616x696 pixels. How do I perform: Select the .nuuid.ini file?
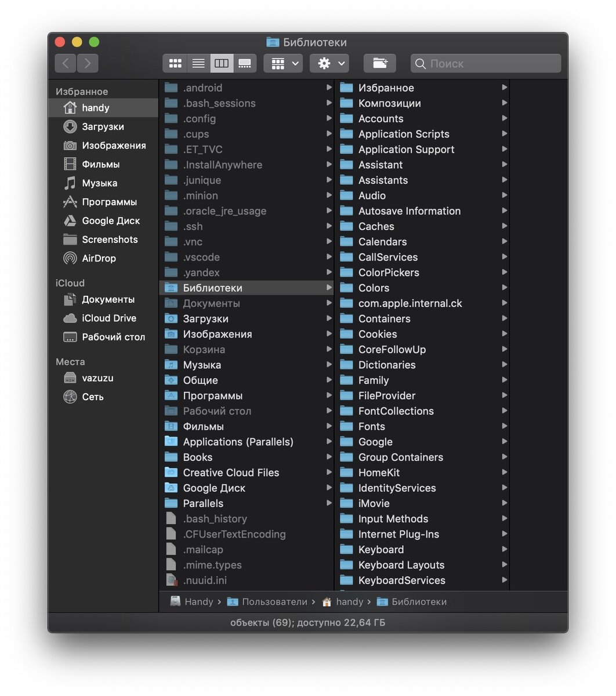pyautogui.click(x=247, y=581)
